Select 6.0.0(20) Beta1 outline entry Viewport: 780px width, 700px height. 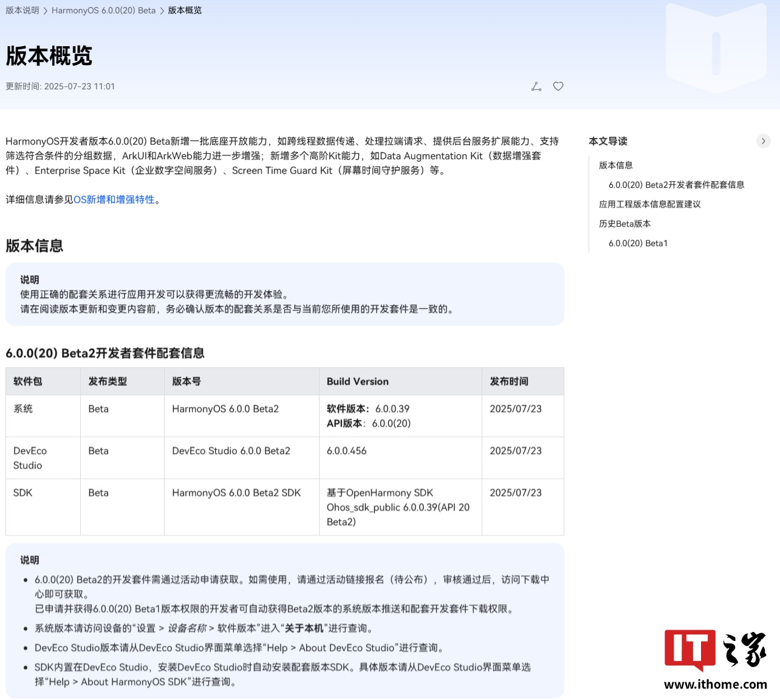pos(638,243)
